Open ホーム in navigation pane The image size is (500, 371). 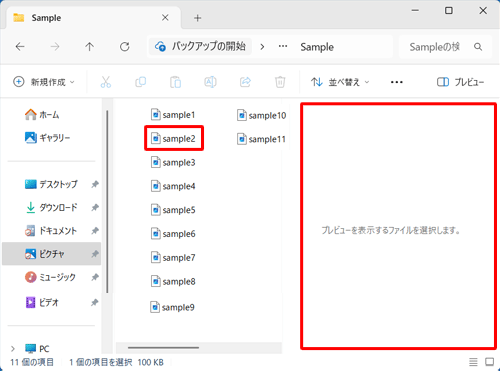(x=42, y=115)
